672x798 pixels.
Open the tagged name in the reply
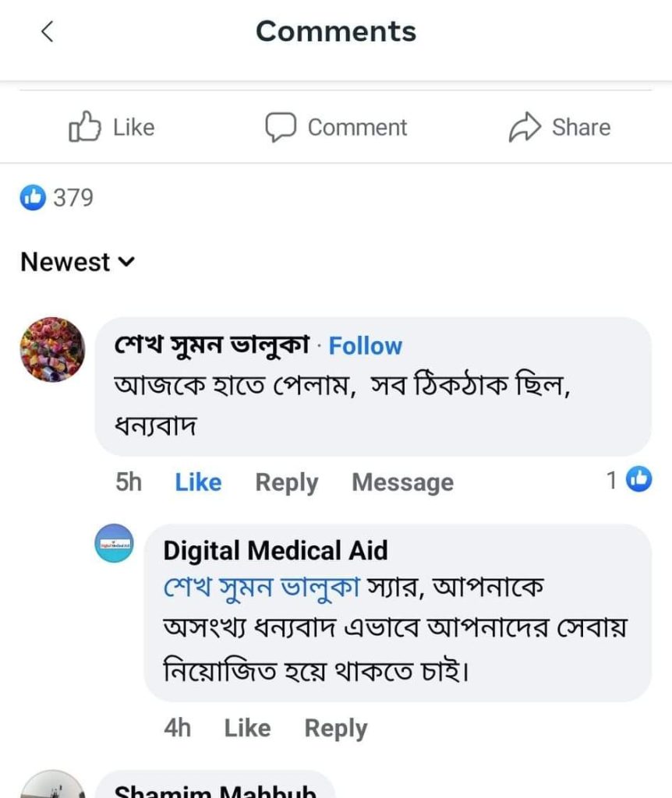pyautogui.click(x=261, y=588)
